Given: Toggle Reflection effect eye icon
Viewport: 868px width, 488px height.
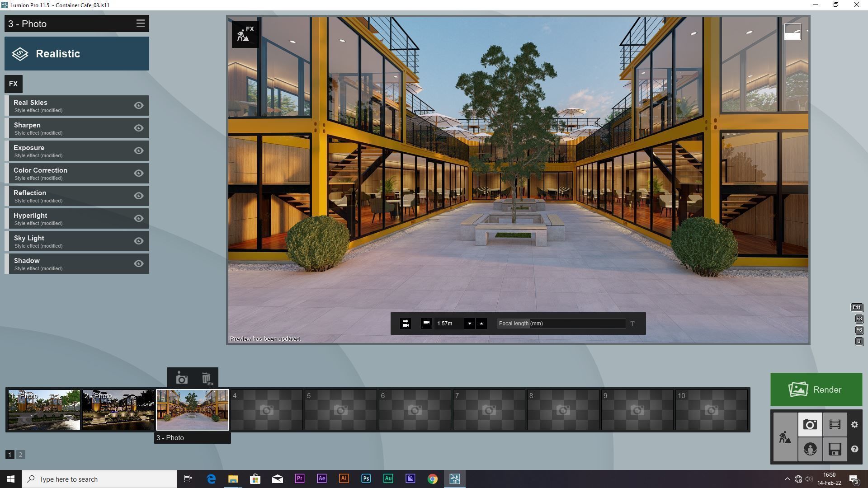Looking at the screenshot, I should (139, 196).
